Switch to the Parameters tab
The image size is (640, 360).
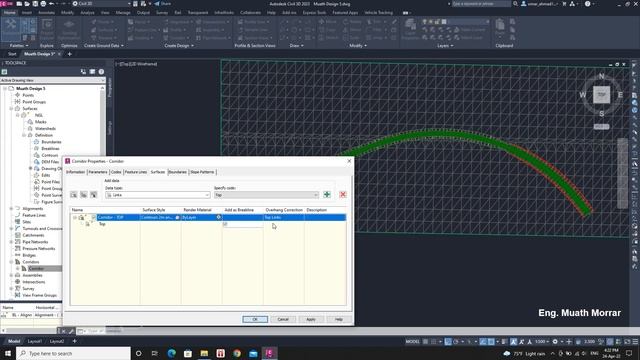(98, 172)
